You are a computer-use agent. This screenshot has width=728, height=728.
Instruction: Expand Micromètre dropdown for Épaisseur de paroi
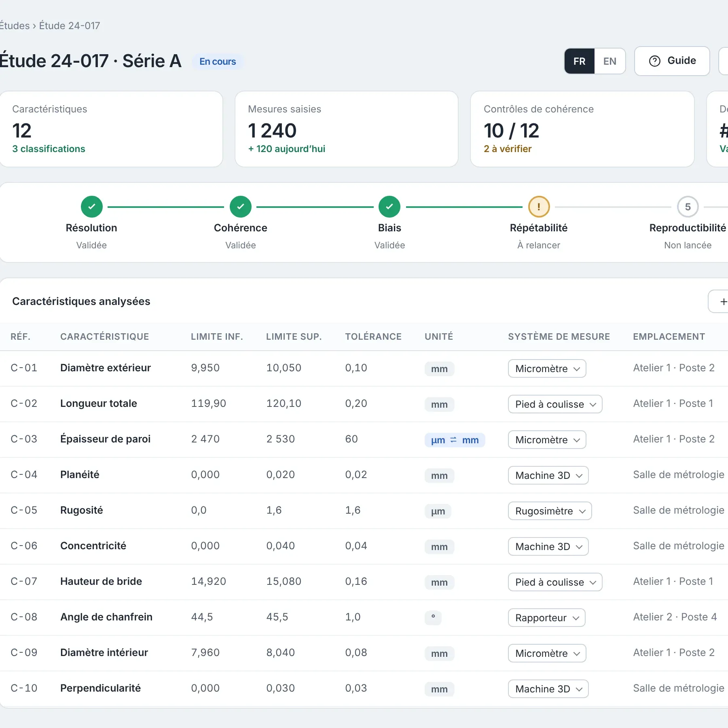(547, 440)
